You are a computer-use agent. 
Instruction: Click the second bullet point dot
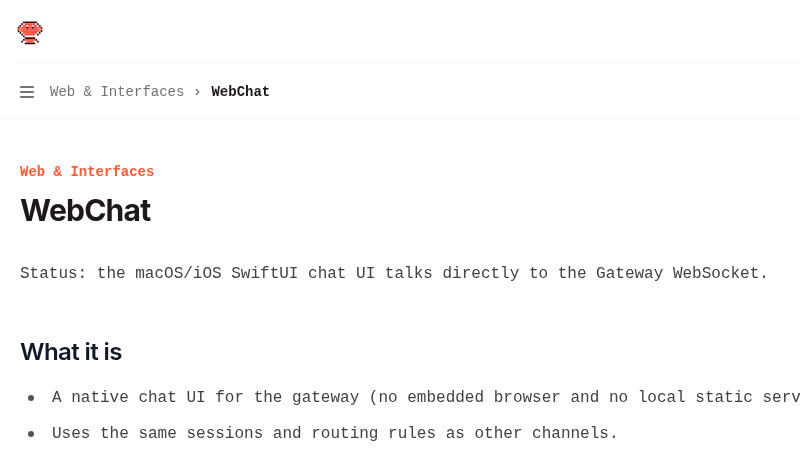(x=31, y=434)
